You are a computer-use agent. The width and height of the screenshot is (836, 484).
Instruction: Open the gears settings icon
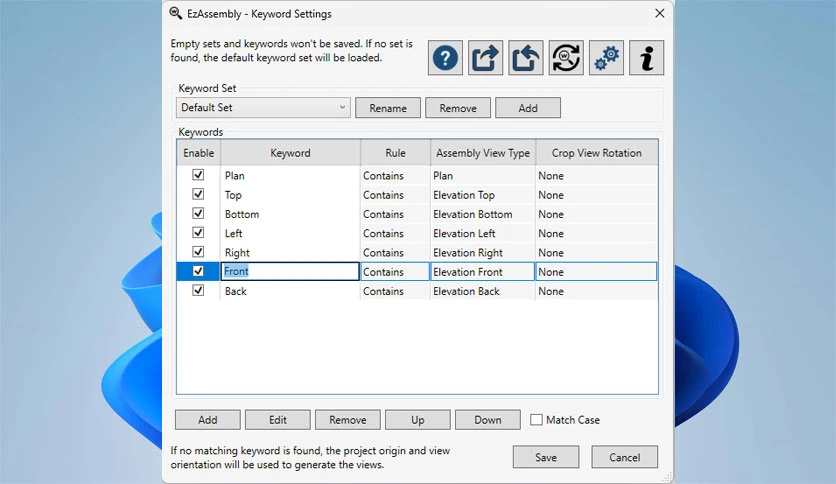pyautogui.click(x=606, y=58)
